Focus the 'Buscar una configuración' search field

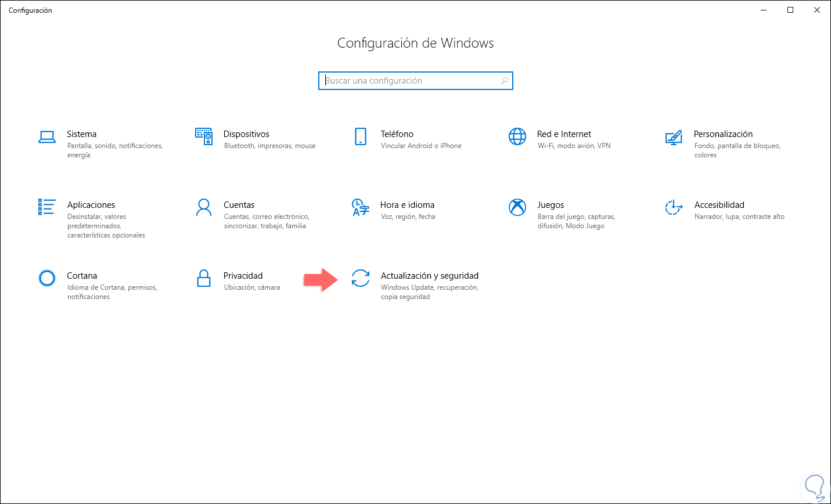tap(416, 81)
